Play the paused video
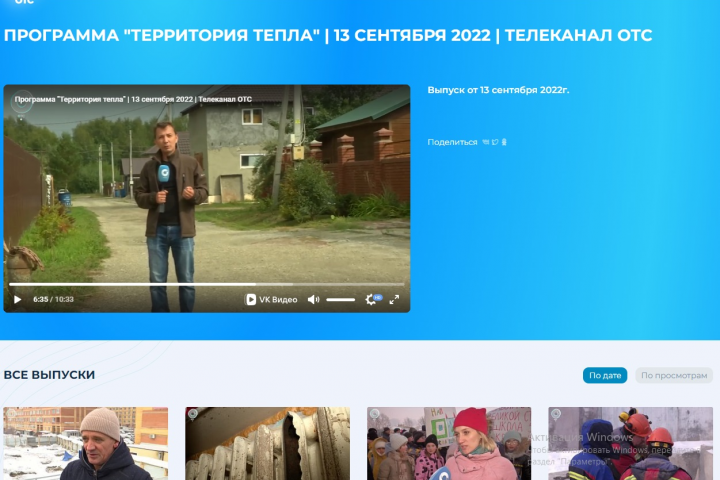This screenshot has height=480, width=720. tap(17, 299)
